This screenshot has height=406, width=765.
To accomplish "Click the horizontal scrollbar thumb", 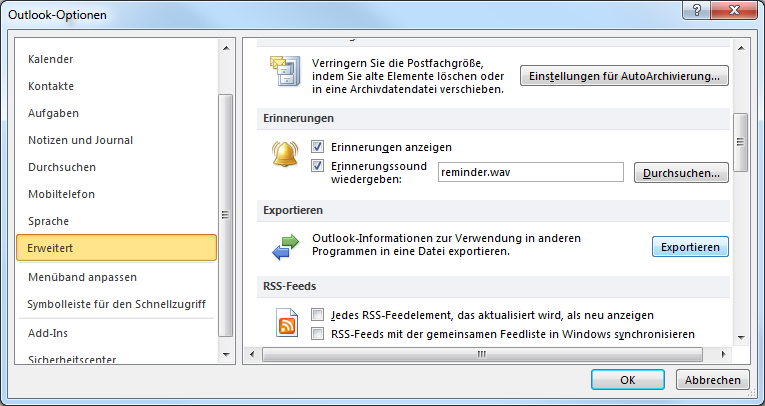I will 482,354.
